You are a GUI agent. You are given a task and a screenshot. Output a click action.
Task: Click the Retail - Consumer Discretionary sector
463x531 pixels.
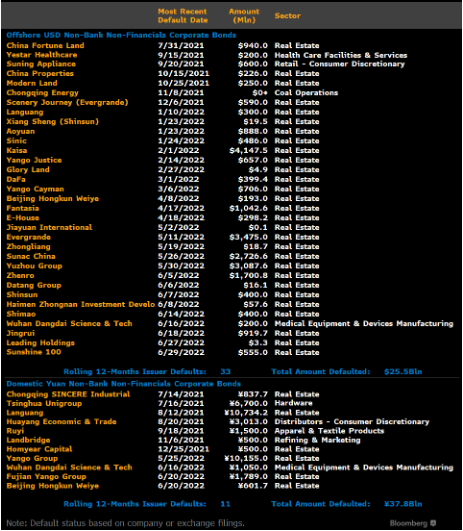340,64
